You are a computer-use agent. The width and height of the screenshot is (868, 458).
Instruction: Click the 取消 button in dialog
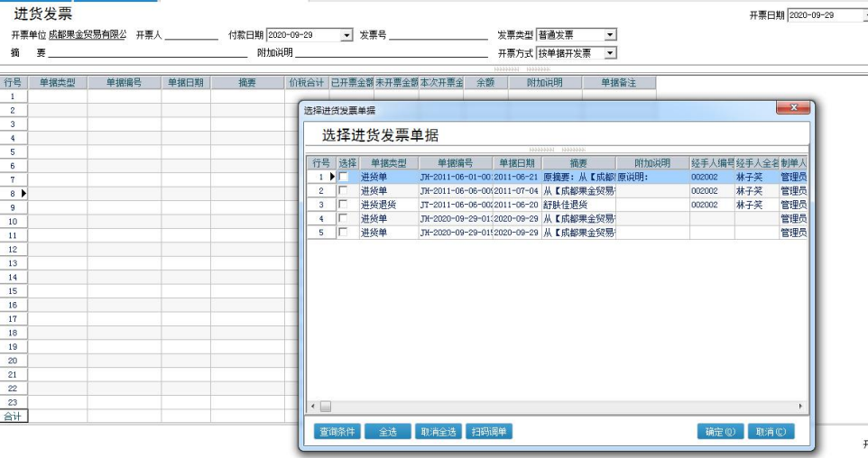771,432
